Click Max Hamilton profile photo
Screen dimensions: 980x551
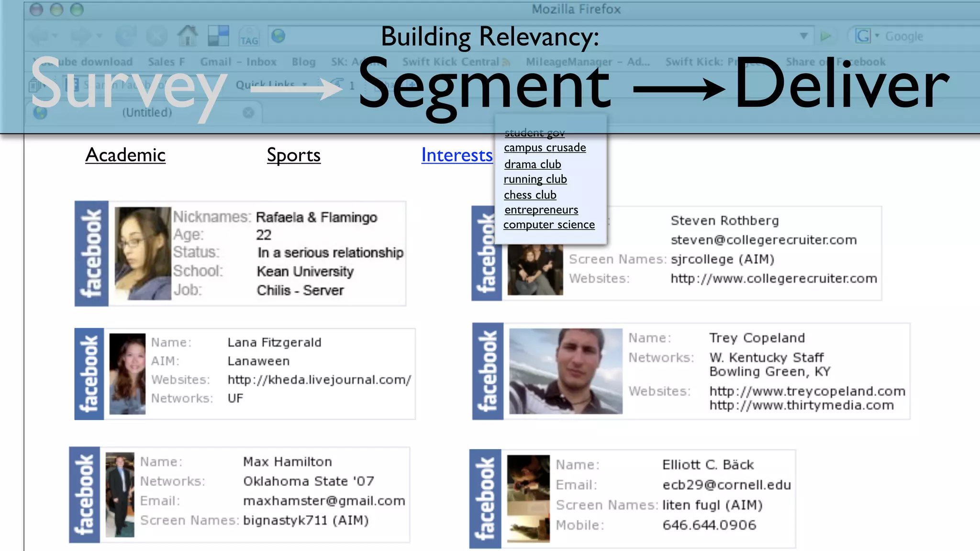[x=120, y=495]
